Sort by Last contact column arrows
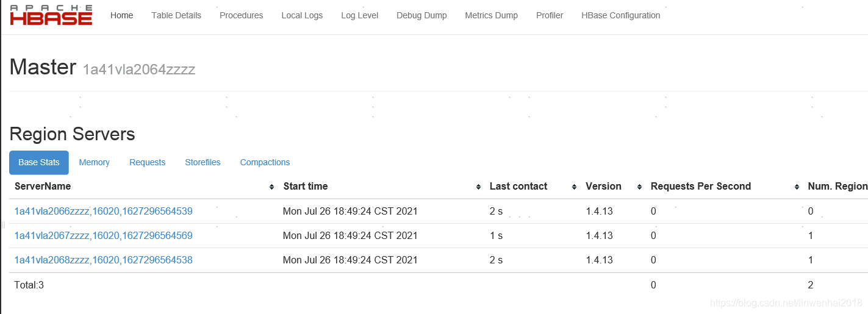 tap(574, 187)
